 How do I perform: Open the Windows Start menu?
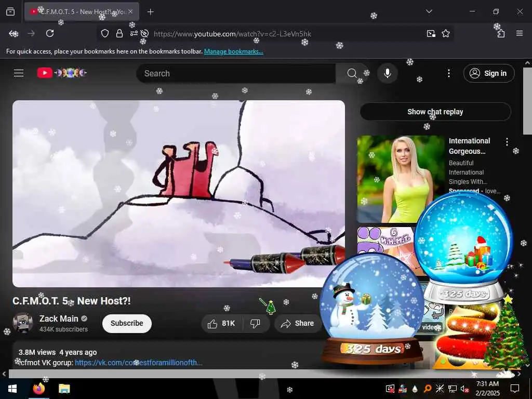click(12, 389)
